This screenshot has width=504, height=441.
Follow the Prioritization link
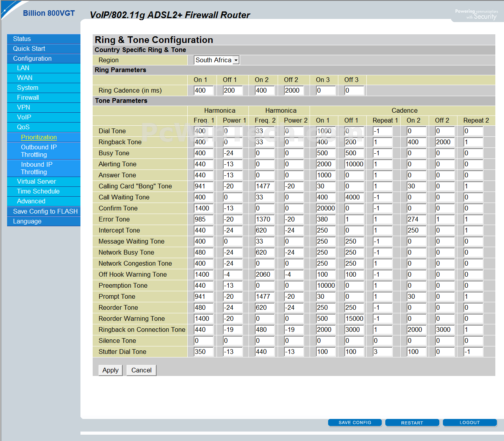39,137
